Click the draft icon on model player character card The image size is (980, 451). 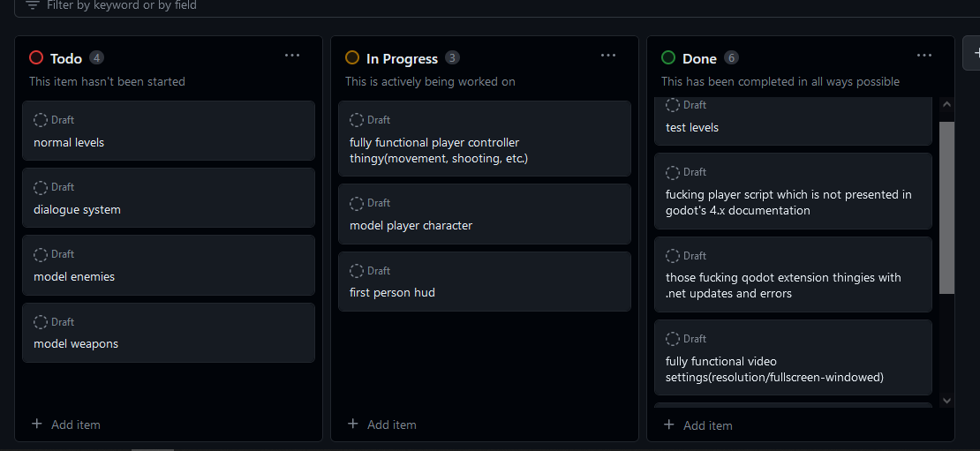tap(357, 203)
